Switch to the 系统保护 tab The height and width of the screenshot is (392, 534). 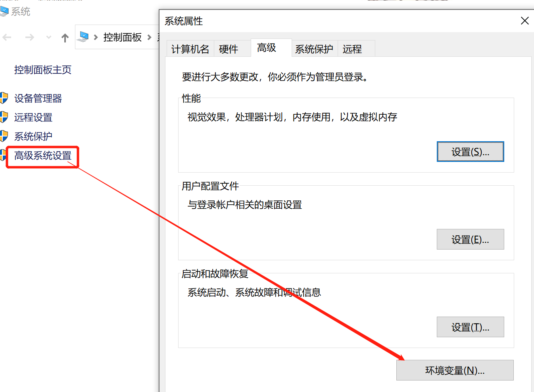(x=314, y=48)
